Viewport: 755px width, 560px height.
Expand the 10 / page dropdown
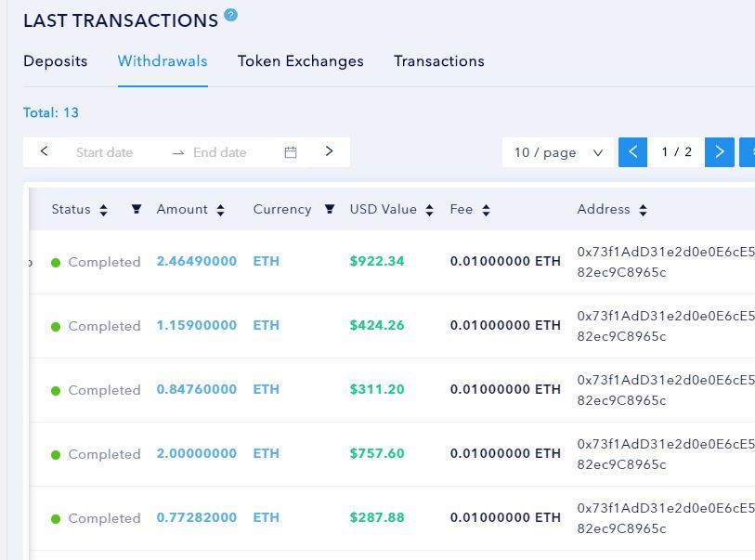click(558, 152)
